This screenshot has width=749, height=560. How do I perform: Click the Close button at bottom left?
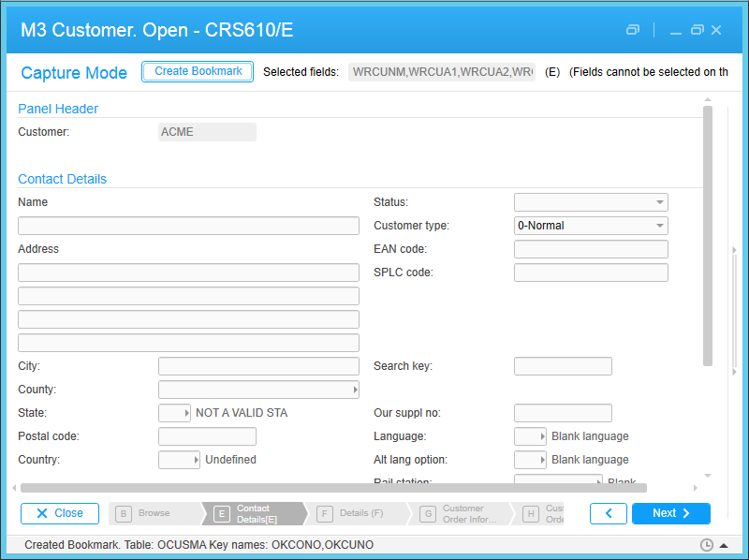60,513
